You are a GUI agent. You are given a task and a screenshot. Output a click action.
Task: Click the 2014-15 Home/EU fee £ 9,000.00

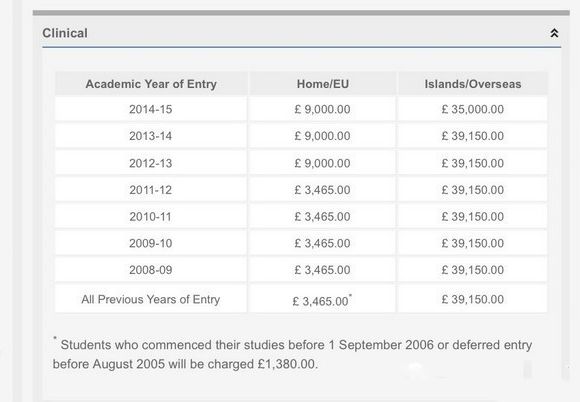click(323, 109)
